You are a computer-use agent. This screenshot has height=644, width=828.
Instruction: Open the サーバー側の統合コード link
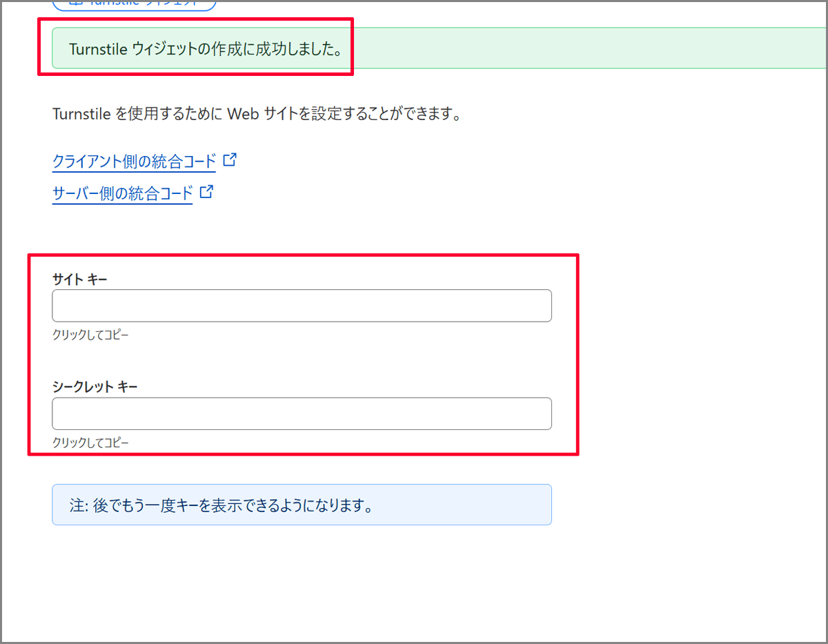pos(122,194)
